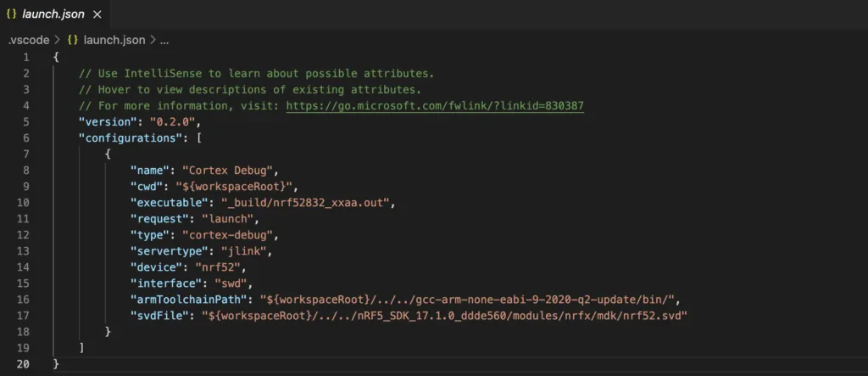Click the svdFile nrf52.svd path string
This screenshot has height=376, width=868.
click(x=442, y=315)
